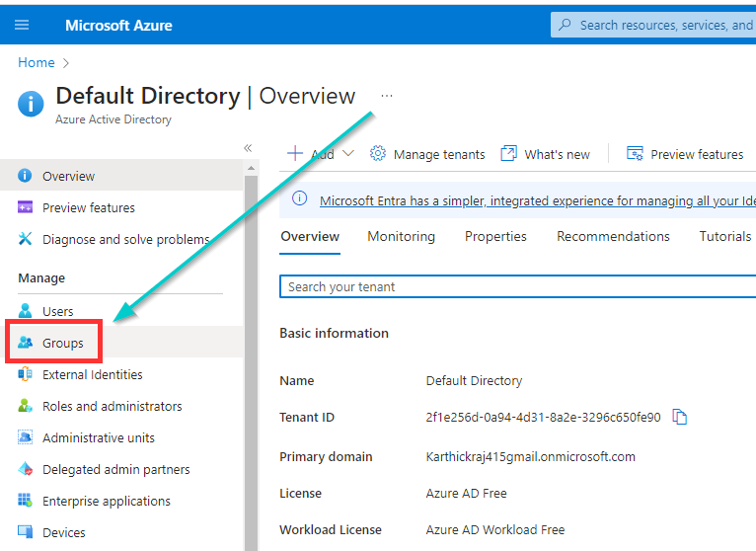The image size is (756, 551).
Task: Click toolbar Preview features icon
Action: [635, 153]
